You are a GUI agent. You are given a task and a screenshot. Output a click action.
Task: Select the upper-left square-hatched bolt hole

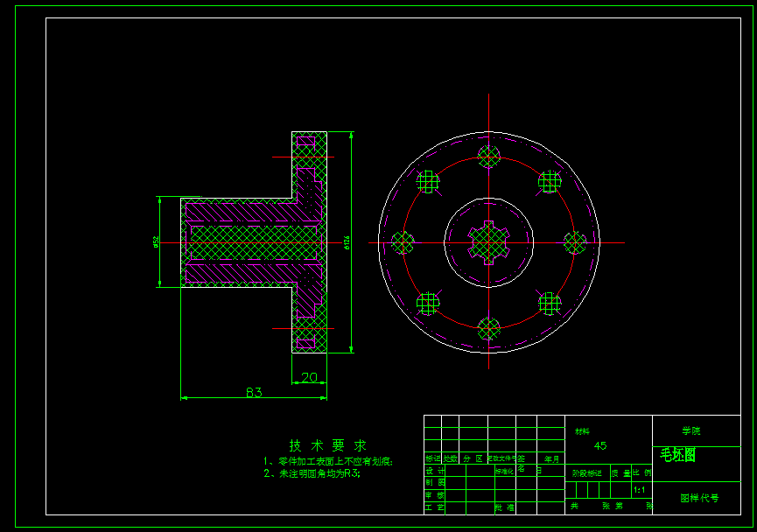point(428,182)
